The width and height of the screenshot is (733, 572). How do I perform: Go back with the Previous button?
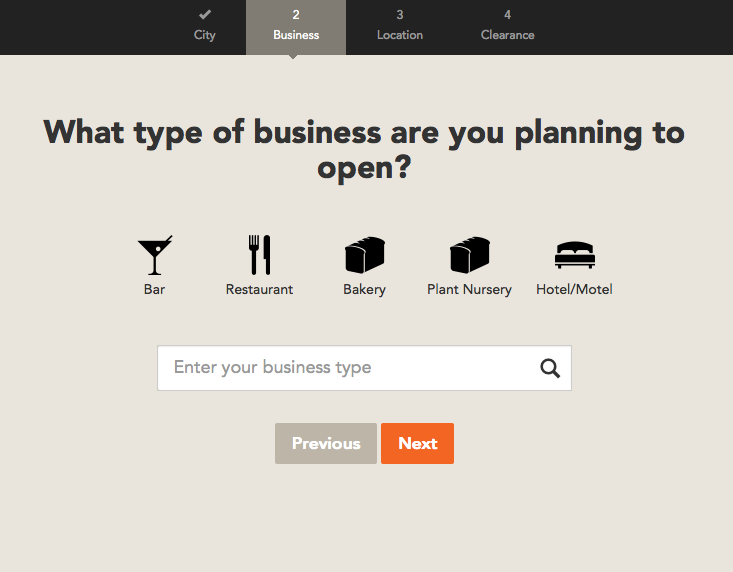pyautogui.click(x=326, y=444)
